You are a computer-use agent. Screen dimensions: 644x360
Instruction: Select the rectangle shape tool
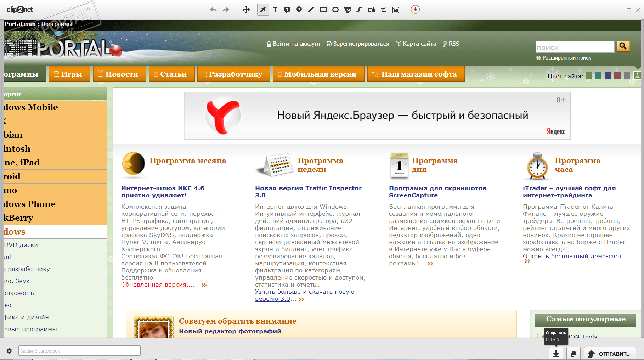tap(323, 10)
